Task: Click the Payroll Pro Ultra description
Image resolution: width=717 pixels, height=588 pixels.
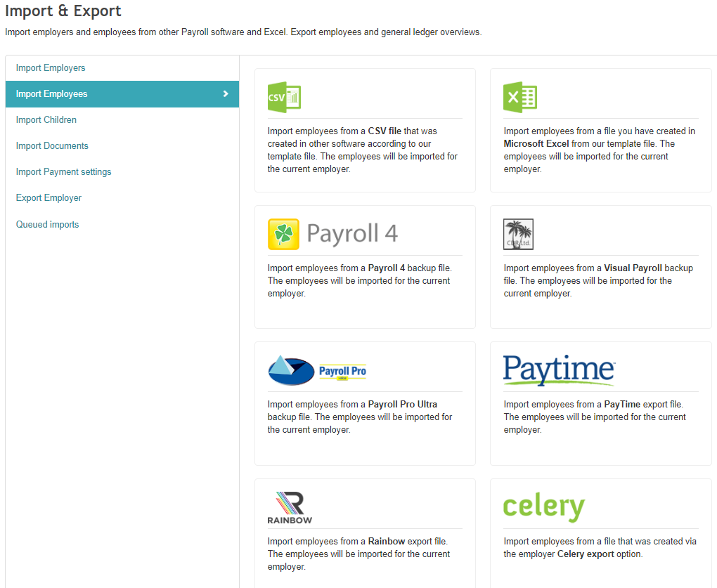Action: point(360,417)
